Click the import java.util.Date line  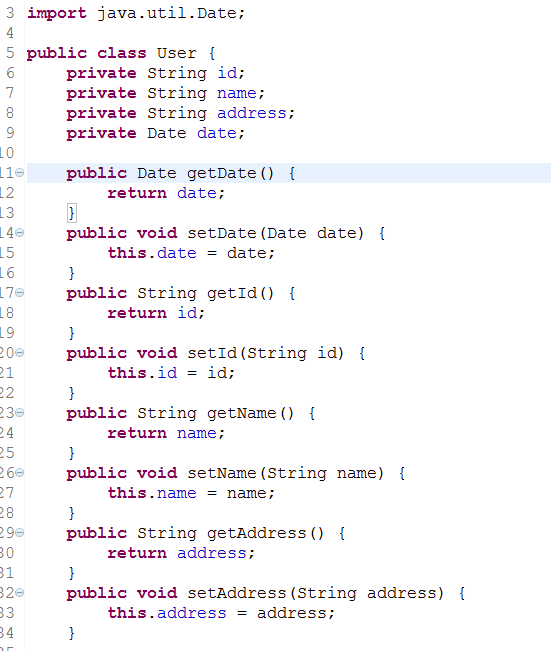tap(136, 13)
